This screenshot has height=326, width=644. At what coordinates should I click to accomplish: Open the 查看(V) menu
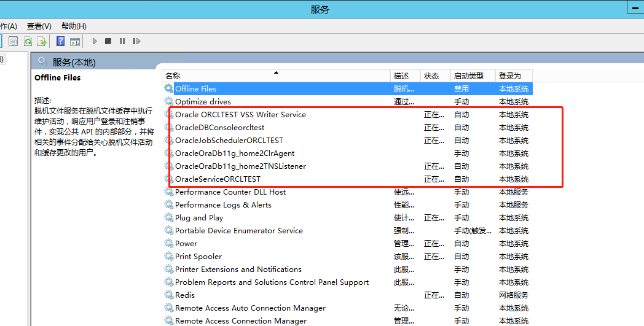click(39, 26)
